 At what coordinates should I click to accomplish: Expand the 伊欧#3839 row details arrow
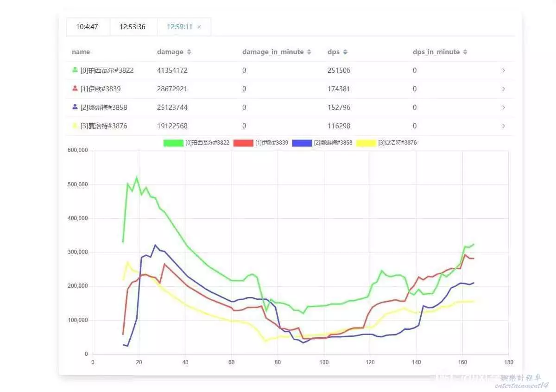[504, 89]
